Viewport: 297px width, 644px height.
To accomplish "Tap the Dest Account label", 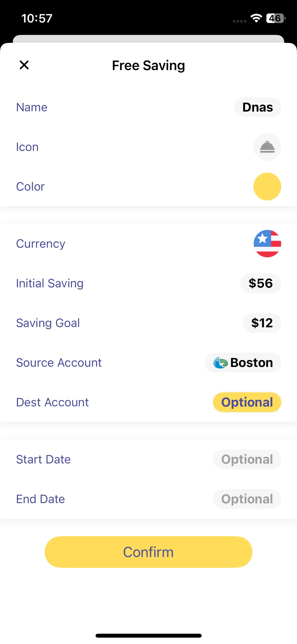I will click(x=52, y=402).
